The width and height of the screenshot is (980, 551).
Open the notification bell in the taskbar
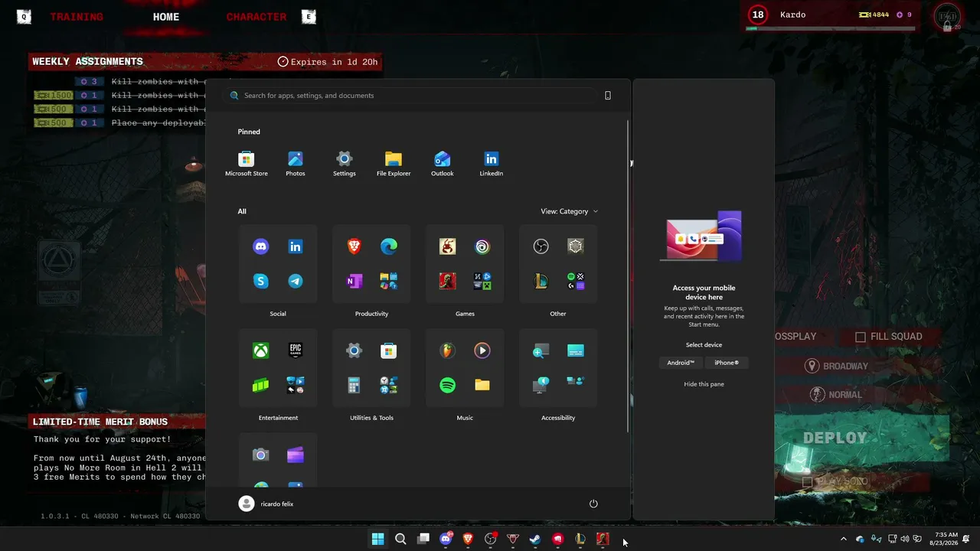click(x=966, y=539)
